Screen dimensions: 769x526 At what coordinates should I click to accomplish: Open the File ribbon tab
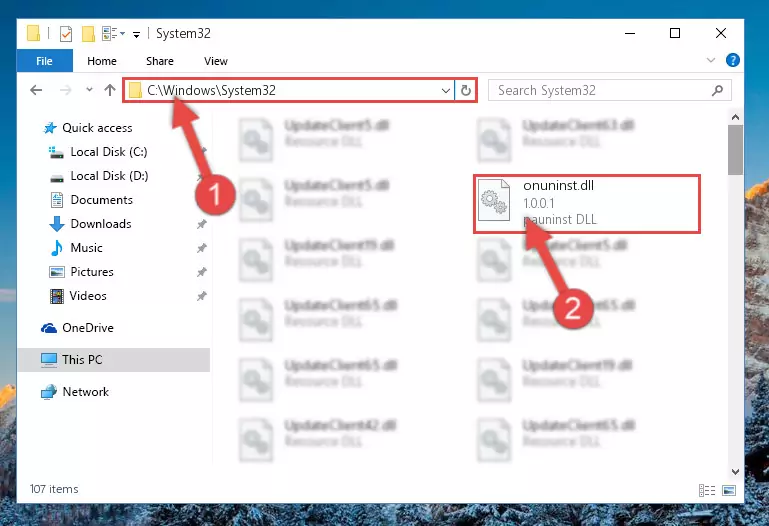click(x=44, y=61)
